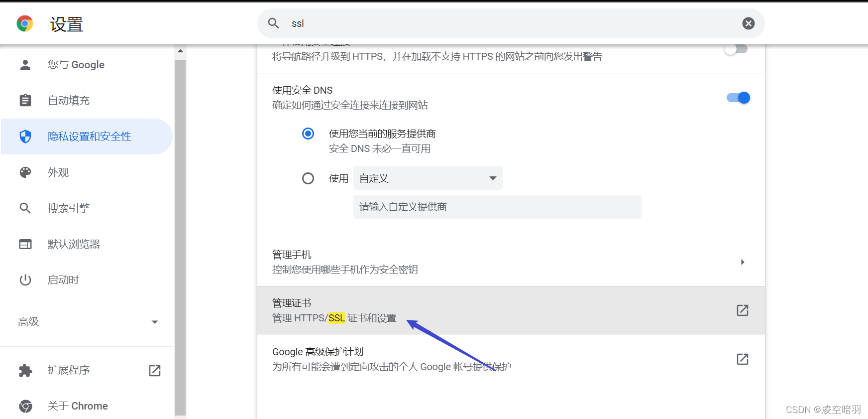868x419 pixels.
Task: Click text 确定如何通过安全连接来连接到网站
Action: (x=350, y=105)
